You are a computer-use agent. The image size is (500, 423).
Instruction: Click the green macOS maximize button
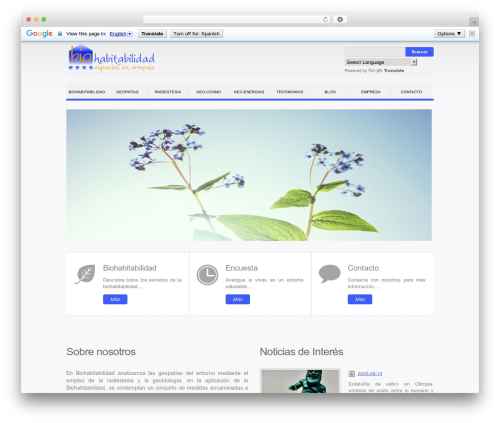[44, 20]
